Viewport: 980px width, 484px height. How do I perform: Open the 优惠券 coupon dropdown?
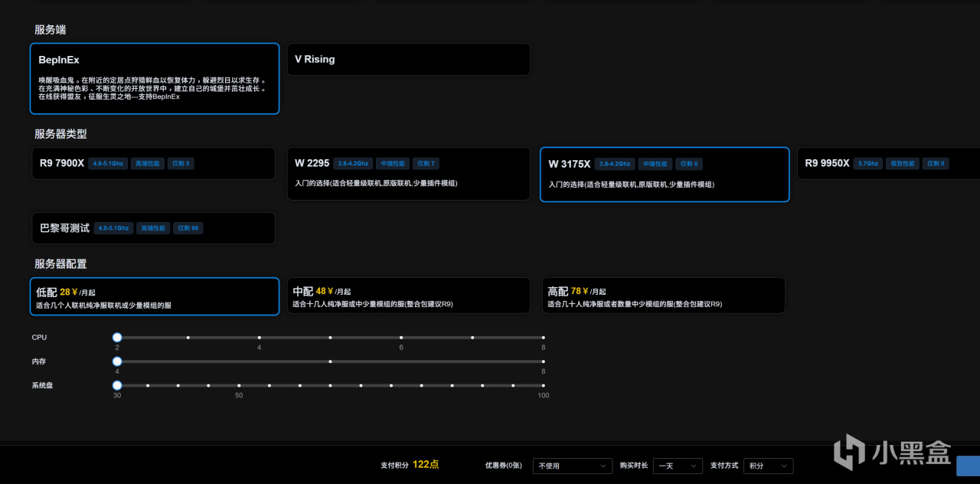(x=572, y=466)
